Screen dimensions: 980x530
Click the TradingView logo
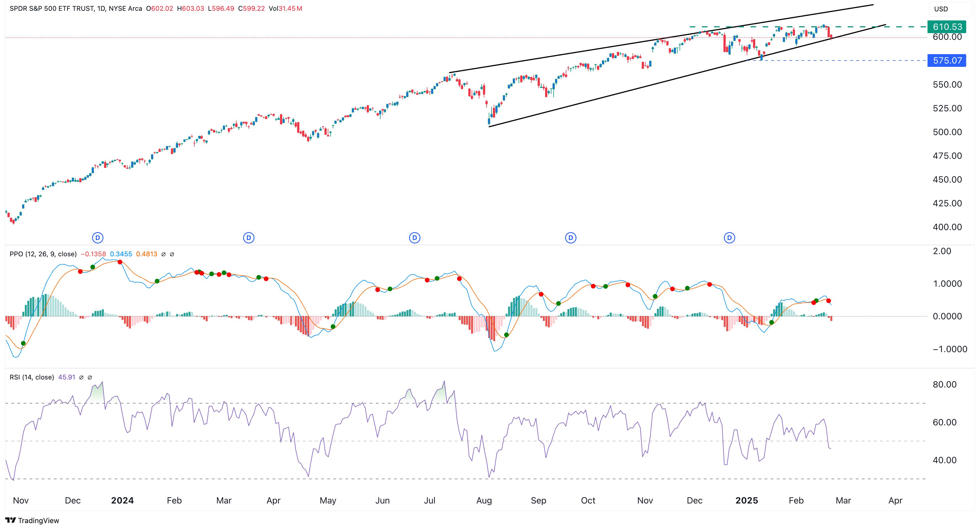(x=32, y=521)
